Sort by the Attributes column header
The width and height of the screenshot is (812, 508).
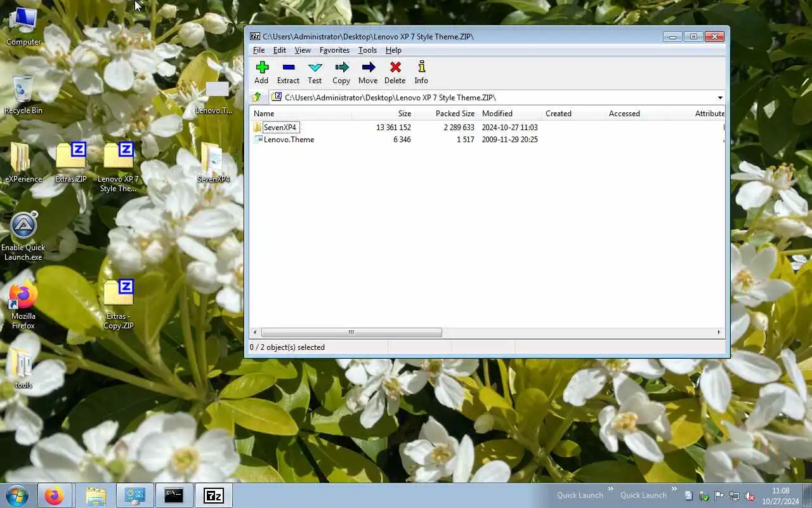pyautogui.click(x=697, y=114)
